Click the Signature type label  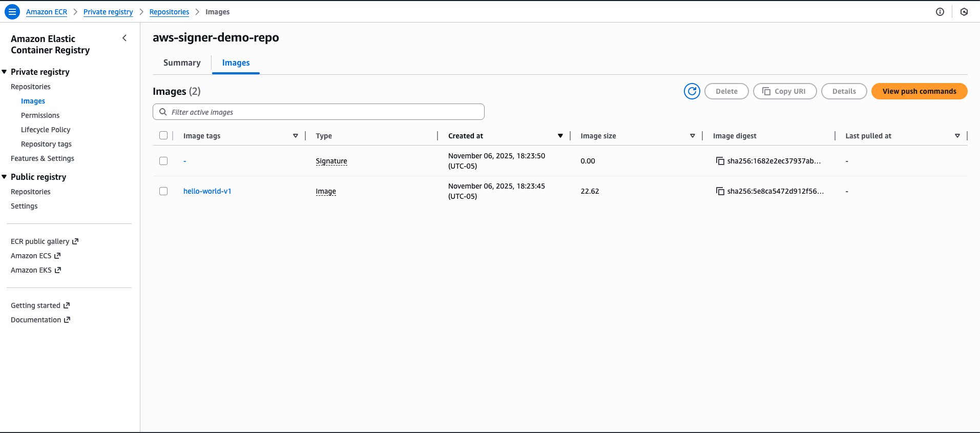331,161
